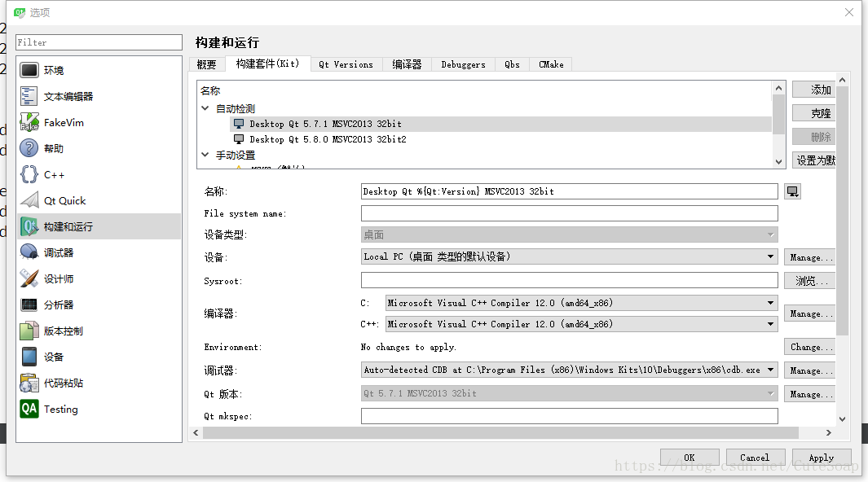Click the kit icon button beside the name field

[793, 191]
